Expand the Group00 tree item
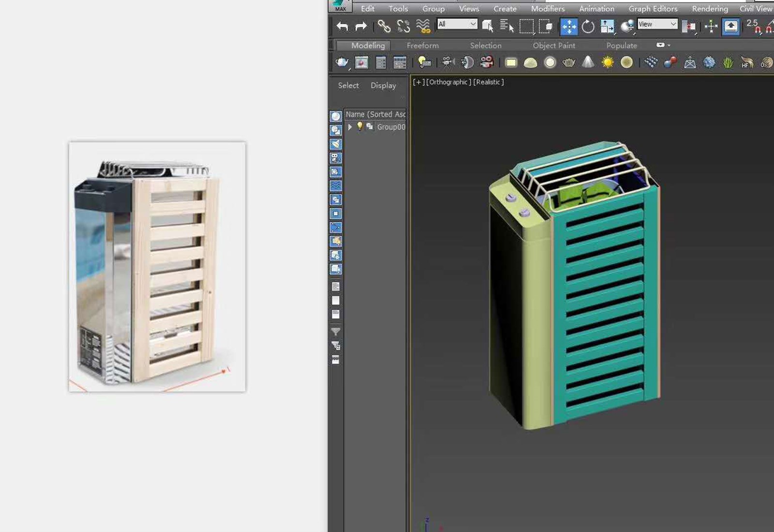This screenshot has height=532, width=774. (350, 127)
